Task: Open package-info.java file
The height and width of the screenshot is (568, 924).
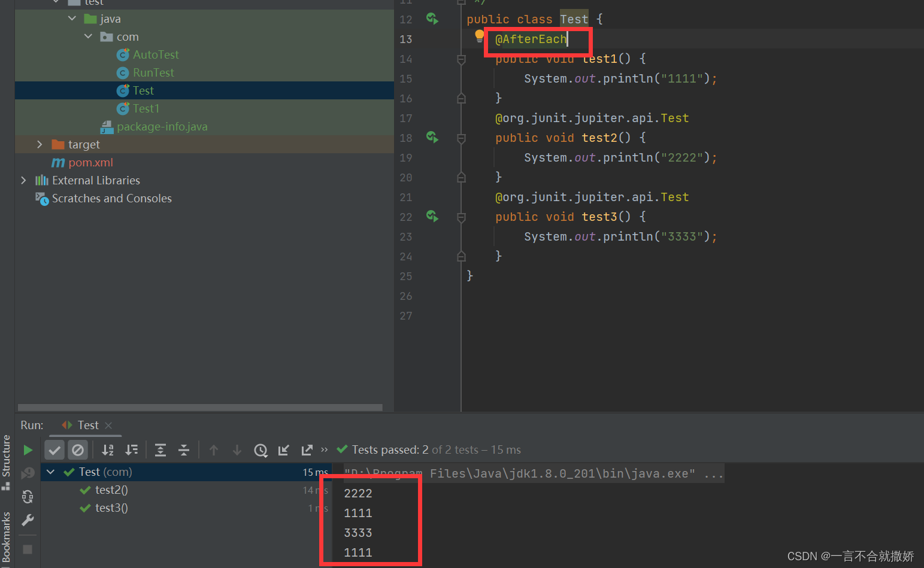Action: point(162,126)
